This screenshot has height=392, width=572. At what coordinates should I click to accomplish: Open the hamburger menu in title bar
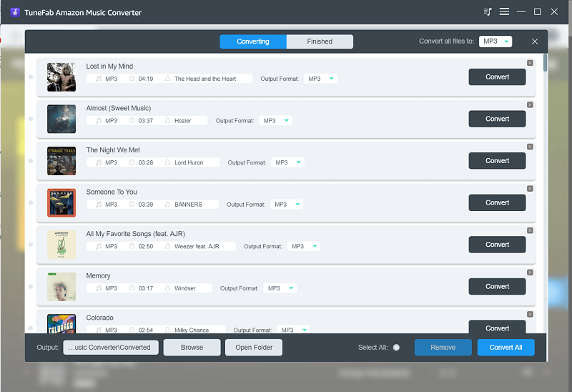[x=504, y=12]
